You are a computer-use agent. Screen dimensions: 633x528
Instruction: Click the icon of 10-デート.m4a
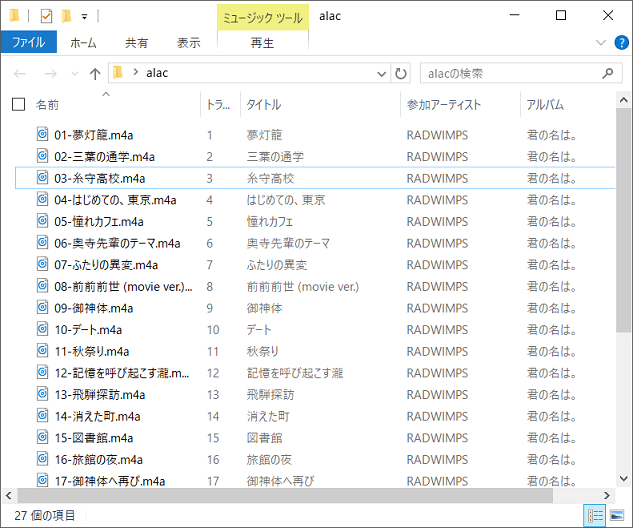(42, 329)
